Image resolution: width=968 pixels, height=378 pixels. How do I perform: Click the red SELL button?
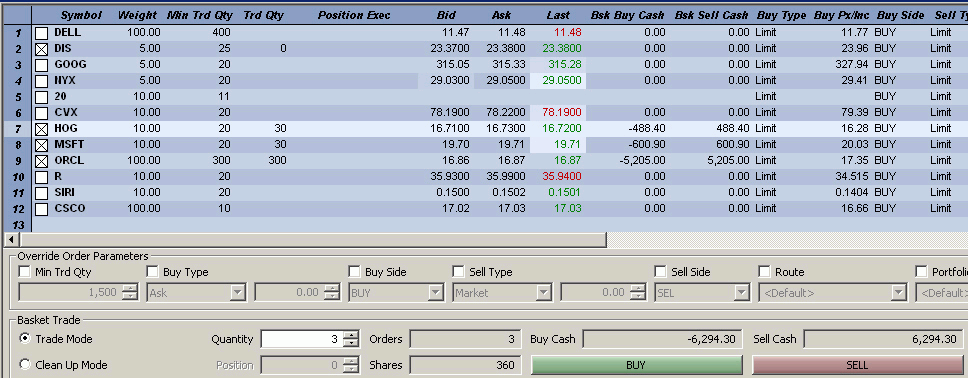(857, 365)
